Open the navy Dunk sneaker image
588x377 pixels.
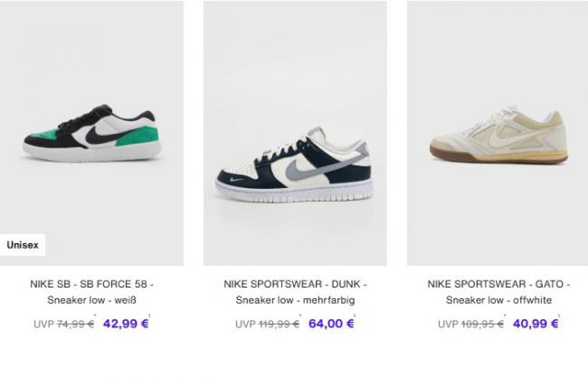[x=295, y=133]
